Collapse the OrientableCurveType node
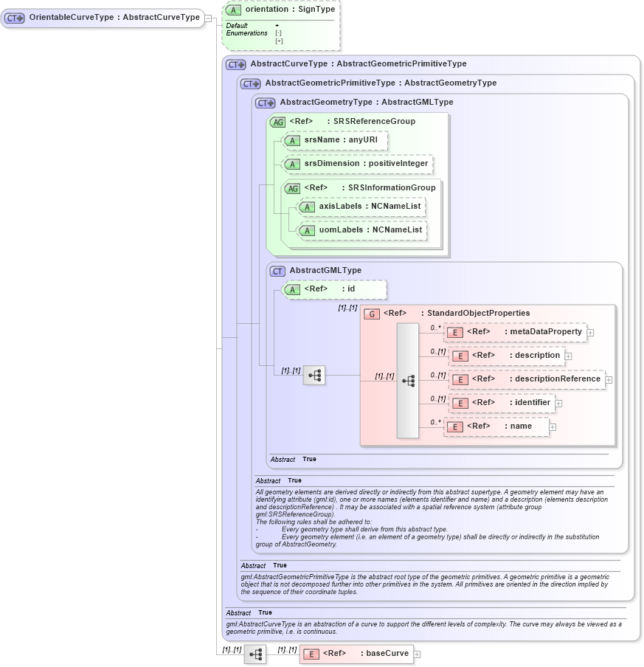This screenshot has height=667, width=644. (x=209, y=18)
